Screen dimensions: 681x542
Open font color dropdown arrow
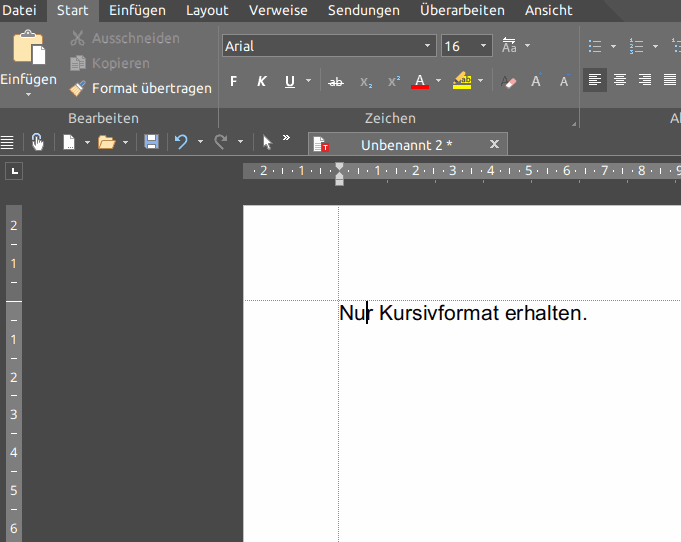pos(438,81)
